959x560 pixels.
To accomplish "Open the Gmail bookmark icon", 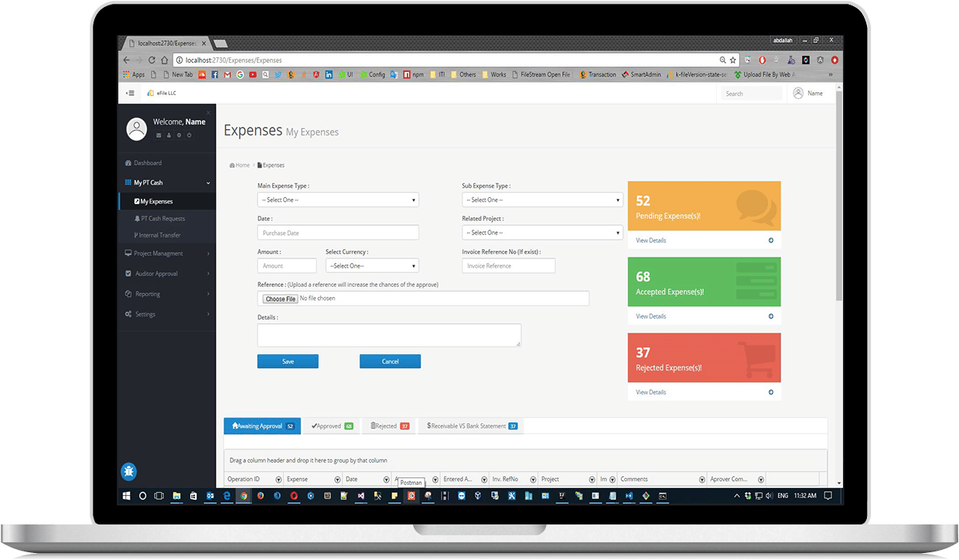I will coord(227,74).
